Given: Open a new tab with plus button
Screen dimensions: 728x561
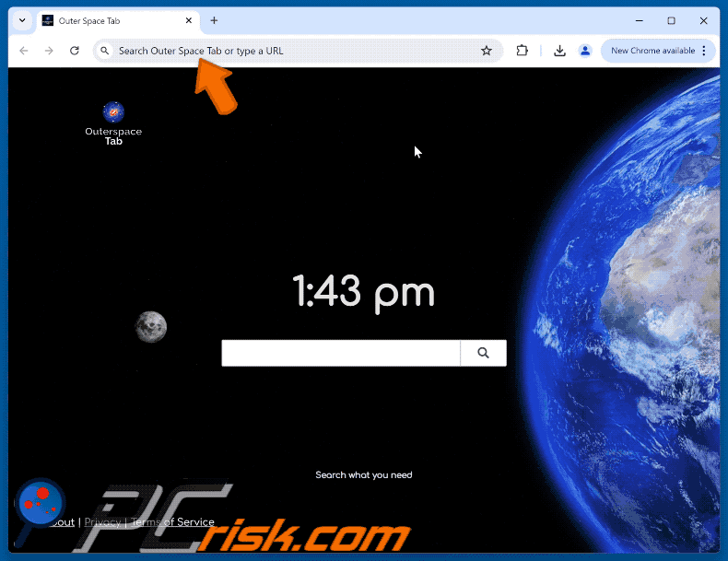Looking at the screenshot, I should (x=214, y=20).
